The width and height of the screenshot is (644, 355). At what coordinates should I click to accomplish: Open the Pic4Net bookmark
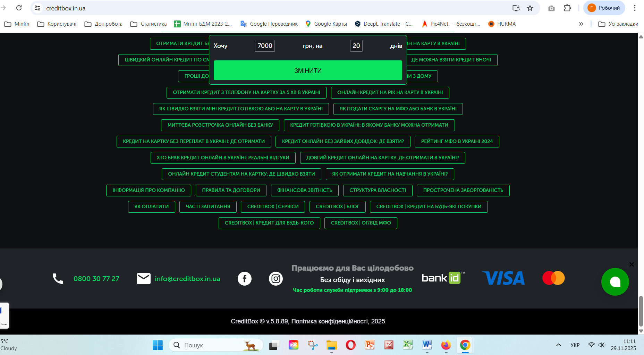451,24
